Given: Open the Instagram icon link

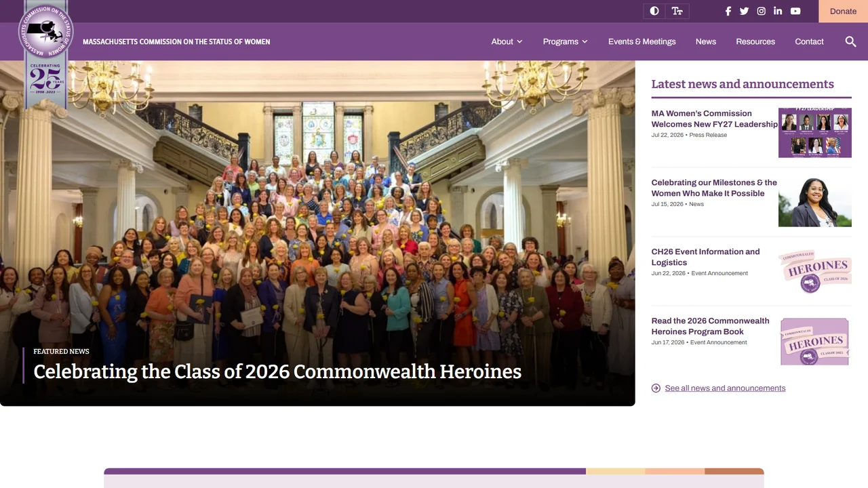Looking at the screenshot, I should click(762, 11).
